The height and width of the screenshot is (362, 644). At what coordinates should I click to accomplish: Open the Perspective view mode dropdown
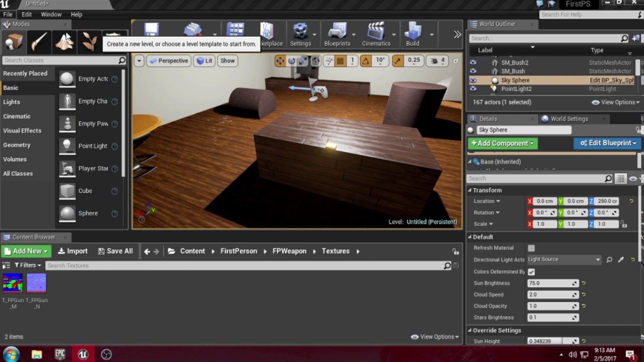(x=168, y=61)
